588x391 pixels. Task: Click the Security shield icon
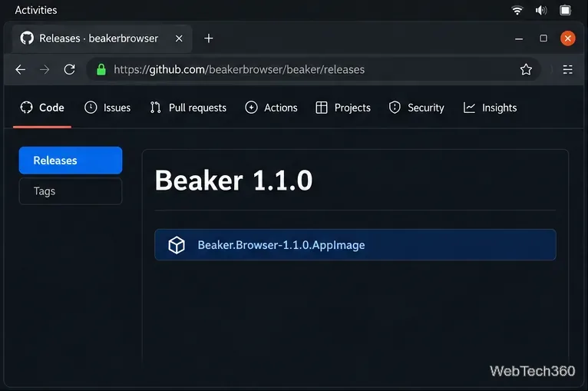click(x=395, y=108)
